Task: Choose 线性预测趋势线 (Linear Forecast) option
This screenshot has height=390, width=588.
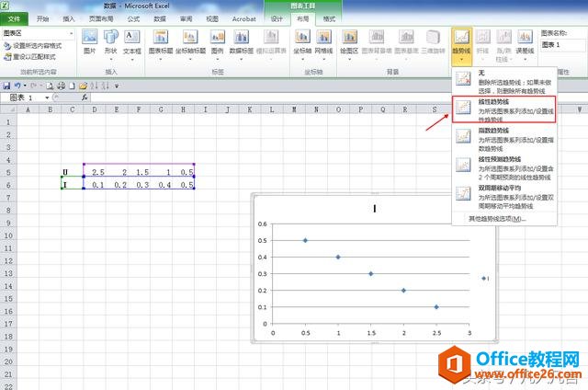Action: (x=504, y=167)
